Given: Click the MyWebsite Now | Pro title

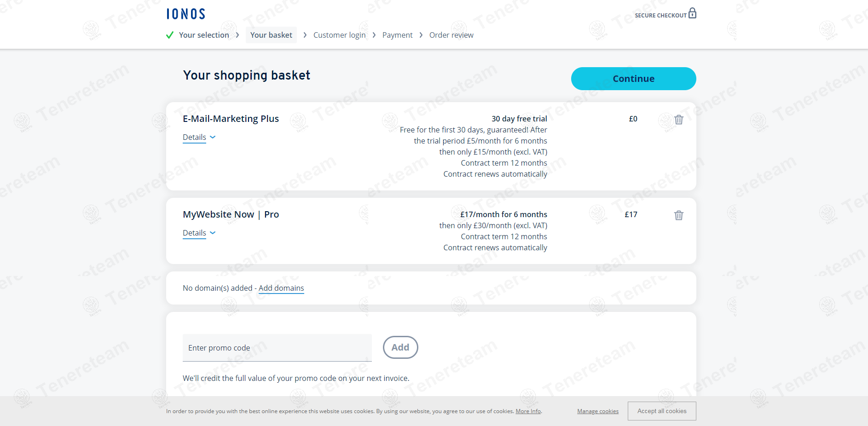Looking at the screenshot, I should tap(231, 214).
